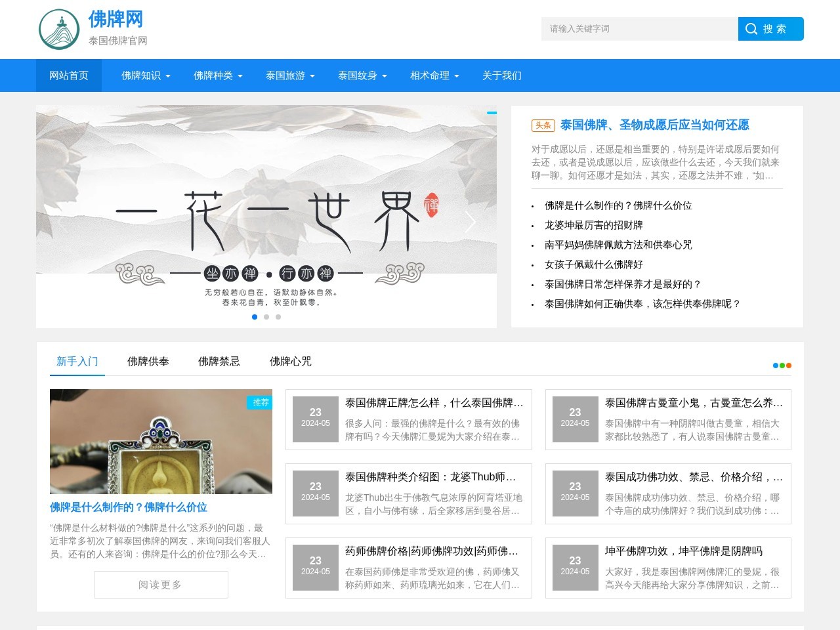This screenshot has height=630, width=840.
Task: Go to next carousel slide arrow
Action: tap(470, 222)
